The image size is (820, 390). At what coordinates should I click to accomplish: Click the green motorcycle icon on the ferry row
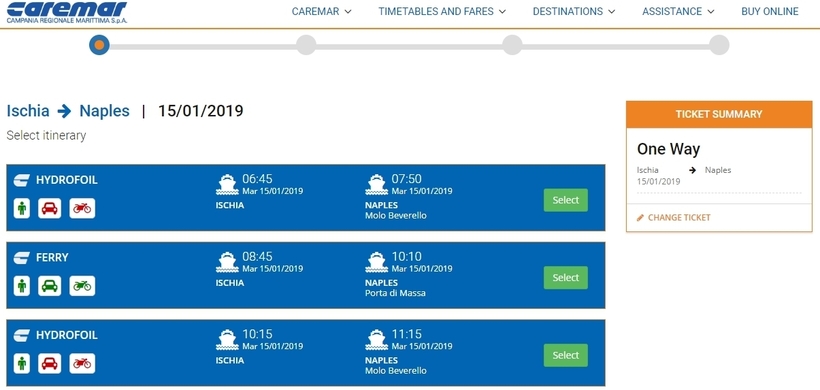click(x=82, y=286)
